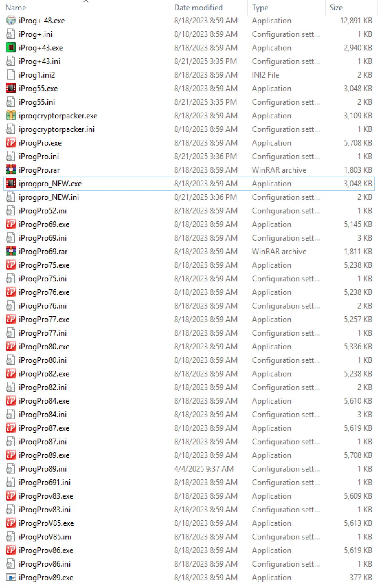Select the iProgPro76.exe red icon
Screen dimensions: 384x588
(x=11, y=292)
